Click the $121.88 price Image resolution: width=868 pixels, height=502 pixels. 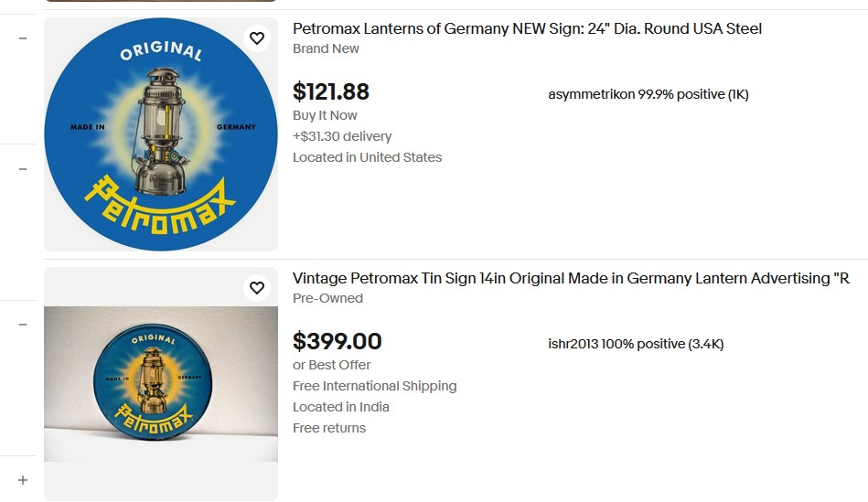(331, 91)
